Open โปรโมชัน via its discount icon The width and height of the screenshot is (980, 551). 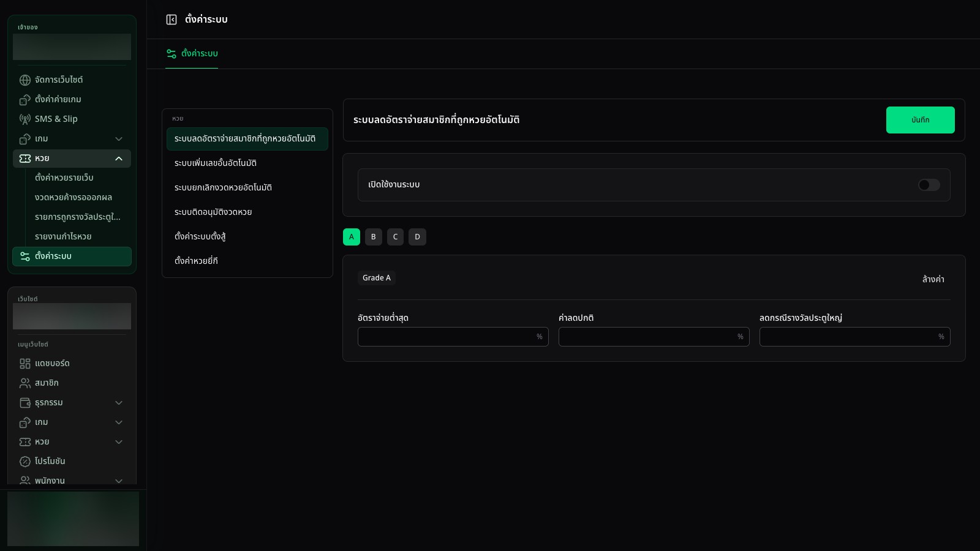pos(25,462)
